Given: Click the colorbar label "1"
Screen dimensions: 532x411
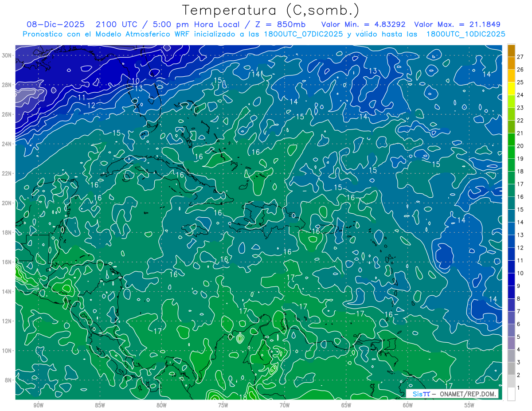Looking at the screenshot, I should point(519,388).
